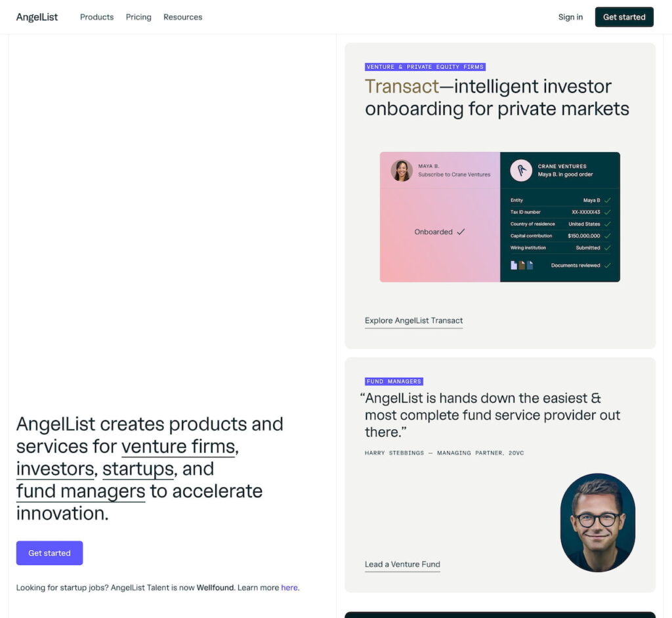This screenshot has height=618, width=672.
Task: Open the Pricing page
Action: 138,16
